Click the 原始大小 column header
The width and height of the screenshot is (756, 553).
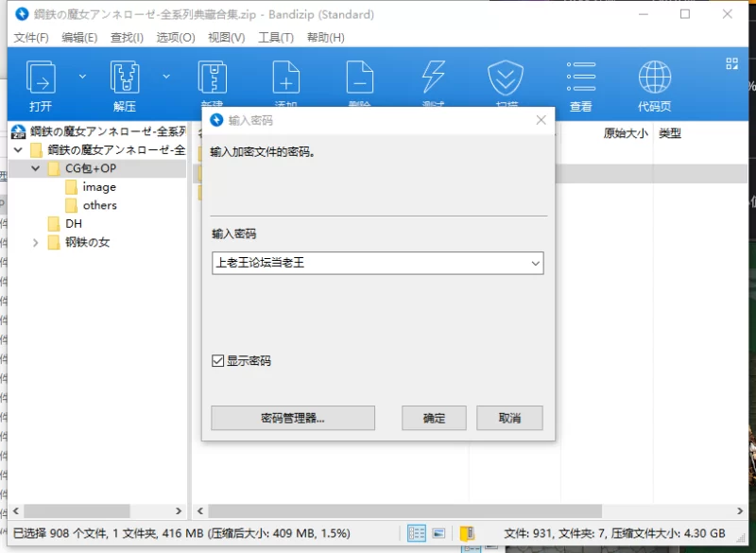(626, 133)
